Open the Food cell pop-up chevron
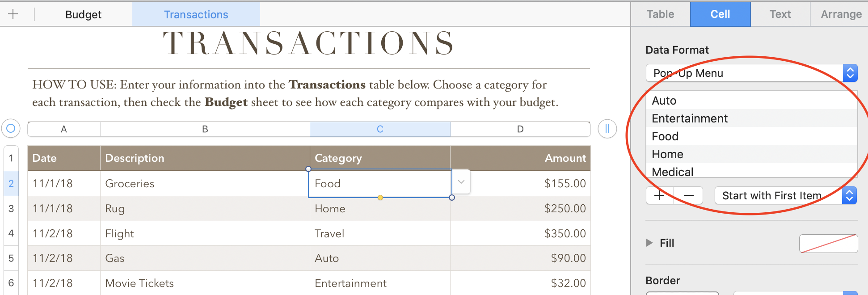Viewport: 868px width, 295px height. 461,182
